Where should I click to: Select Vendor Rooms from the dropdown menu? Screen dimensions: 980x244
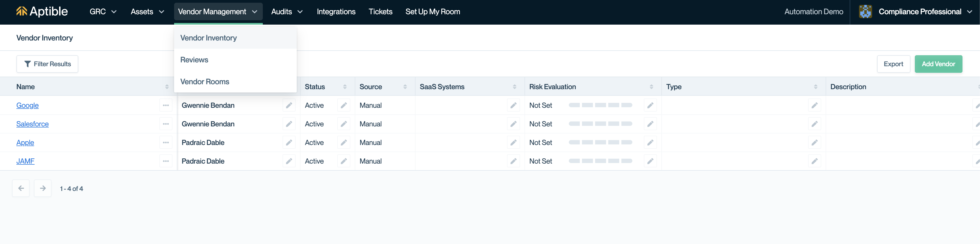tap(235, 82)
